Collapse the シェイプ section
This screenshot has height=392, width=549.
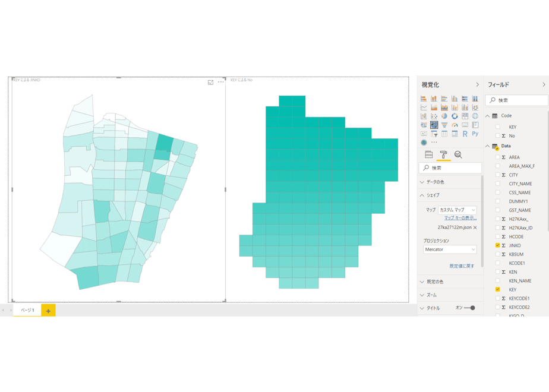[450, 195]
